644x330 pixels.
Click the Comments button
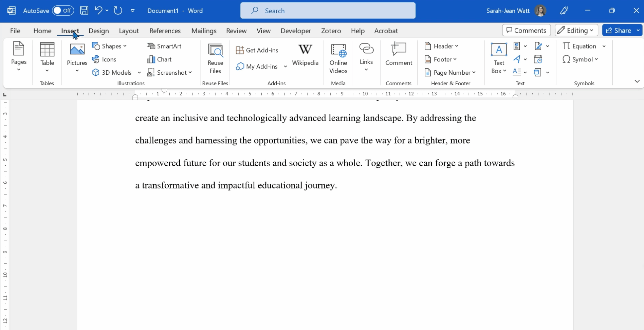pos(526,30)
